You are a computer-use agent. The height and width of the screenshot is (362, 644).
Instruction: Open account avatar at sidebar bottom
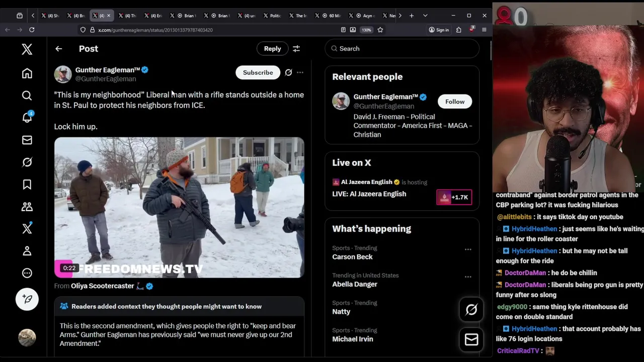27,337
